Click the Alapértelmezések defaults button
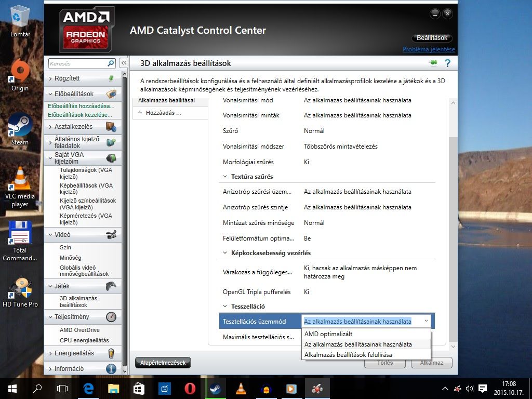The image size is (532, 399). point(163,363)
